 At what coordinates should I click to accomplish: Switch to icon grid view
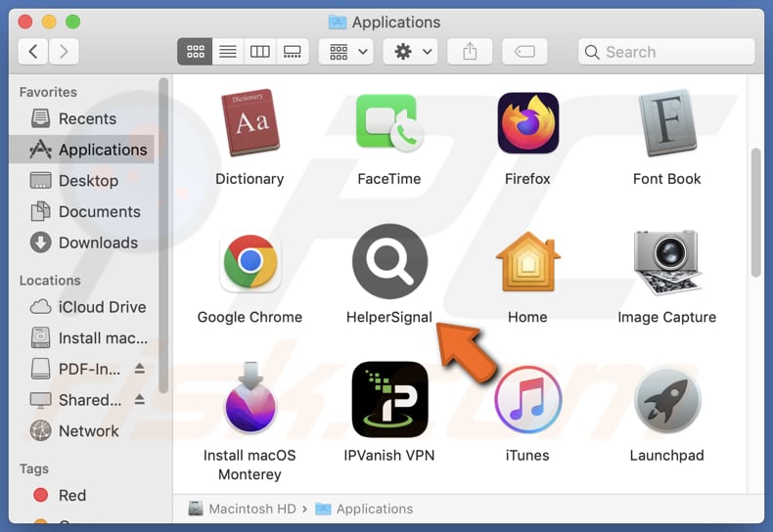(196, 51)
